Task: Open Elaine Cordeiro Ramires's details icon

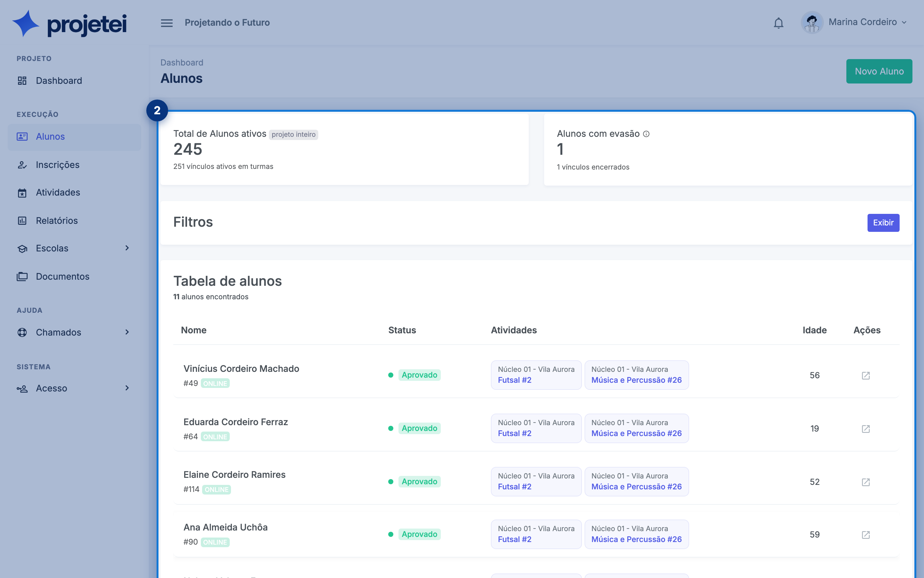Action: point(866,482)
